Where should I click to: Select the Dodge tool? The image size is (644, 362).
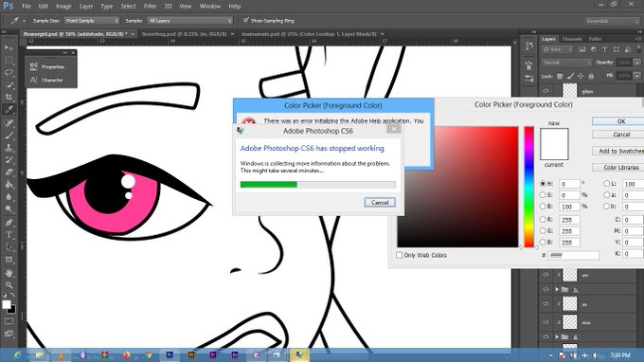(9, 209)
